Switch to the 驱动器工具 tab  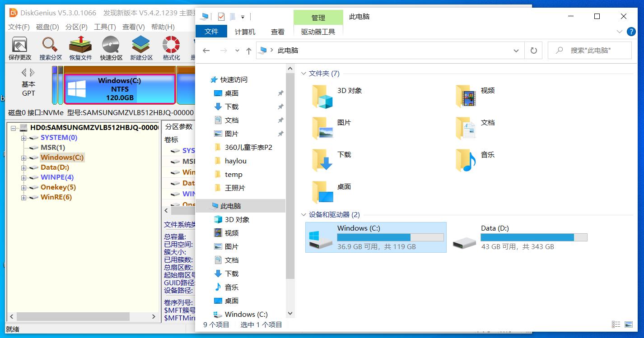(x=318, y=31)
